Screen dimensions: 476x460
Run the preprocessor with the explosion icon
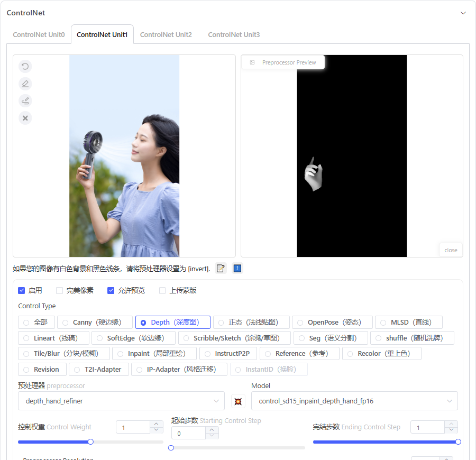[x=238, y=401]
